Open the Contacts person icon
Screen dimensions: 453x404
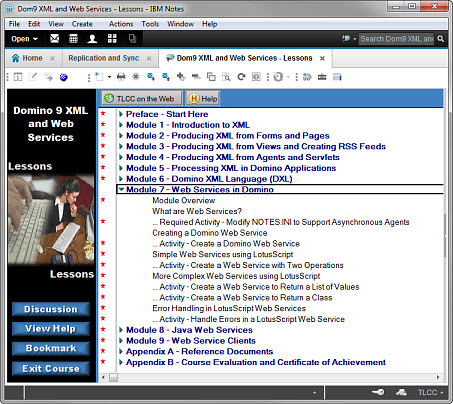92,39
